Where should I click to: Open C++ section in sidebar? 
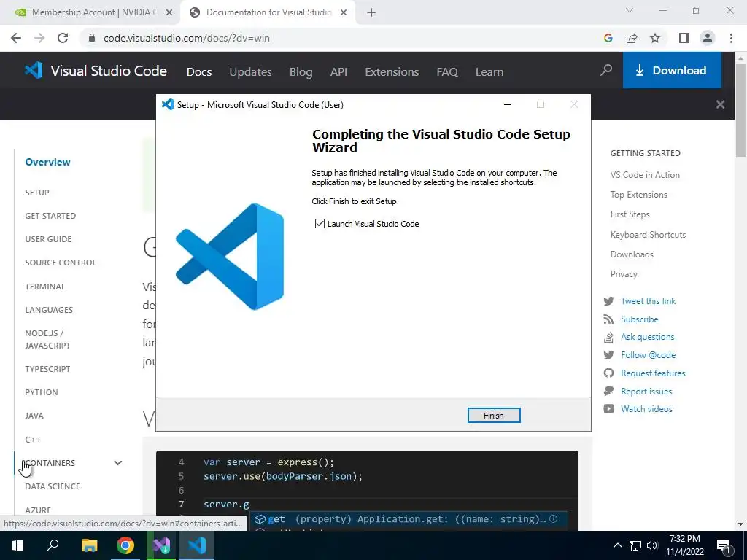coord(33,440)
